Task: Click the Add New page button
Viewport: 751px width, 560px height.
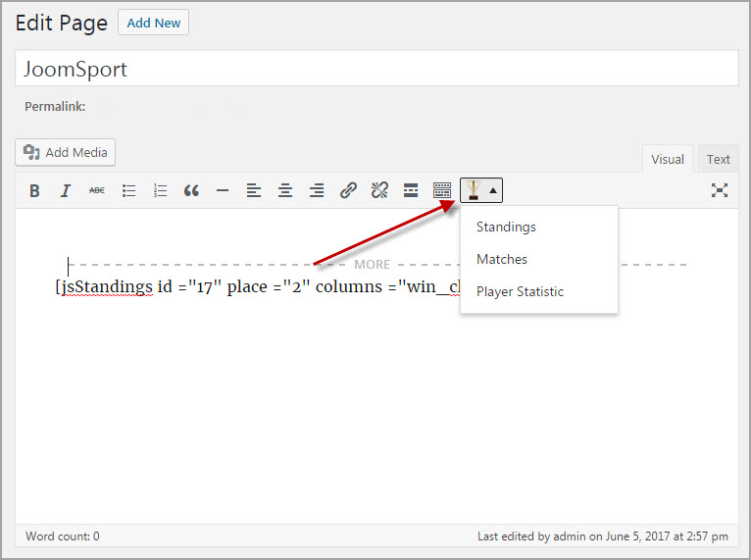Action: click(153, 23)
